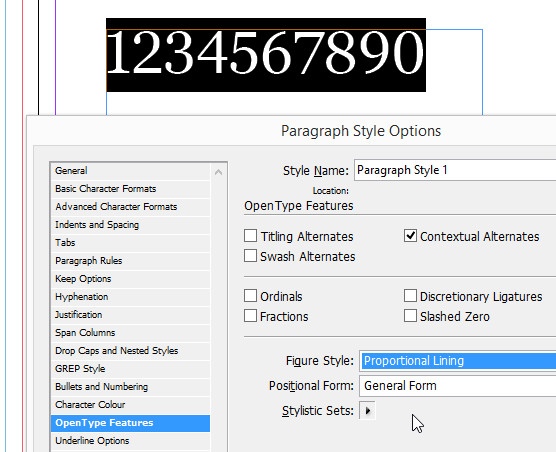Screen dimensions: 556x452
Task: Open the Figure Style dropdown
Action: coord(457,361)
